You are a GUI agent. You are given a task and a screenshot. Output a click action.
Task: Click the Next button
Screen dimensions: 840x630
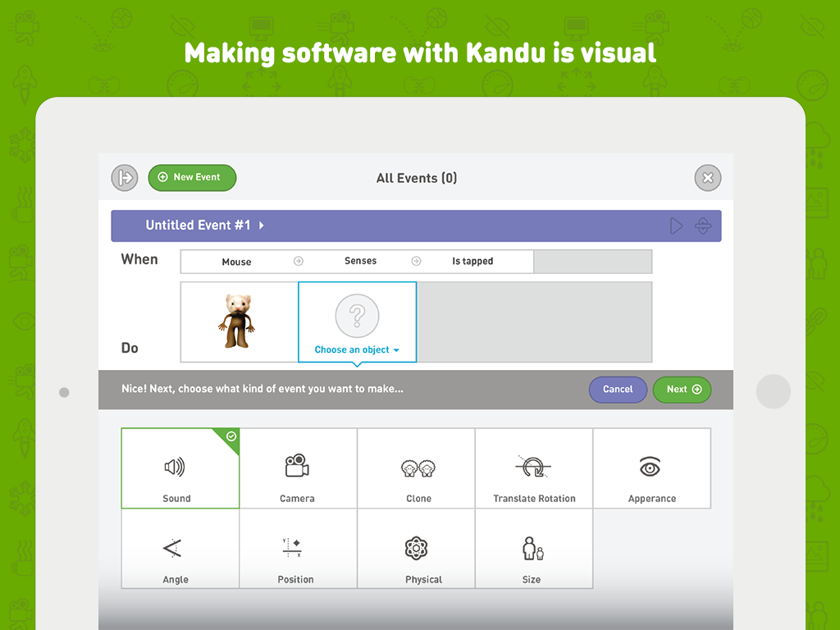(x=682, y=390)
